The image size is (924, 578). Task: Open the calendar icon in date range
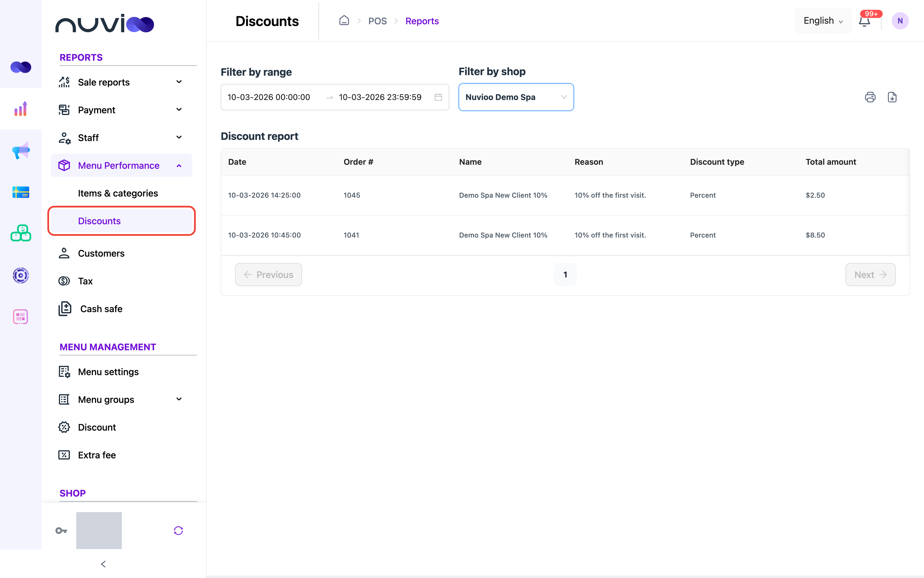438,97
